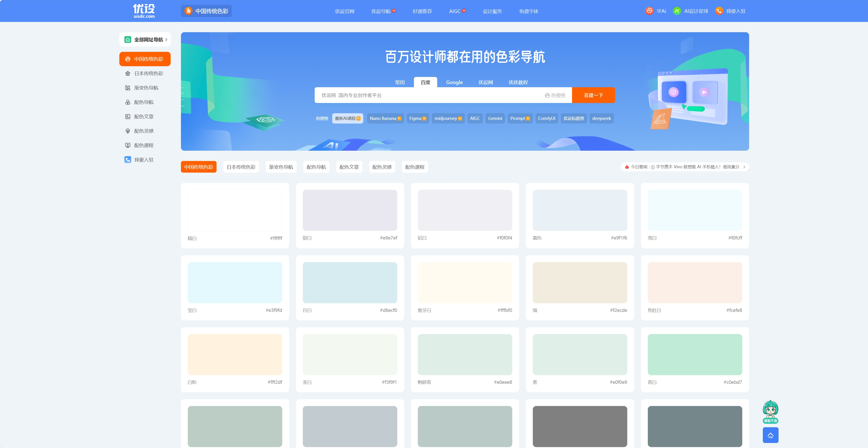Select the 配色导航 category tab
This screenshot has width=868, height=448.
[x=316, y=167]
